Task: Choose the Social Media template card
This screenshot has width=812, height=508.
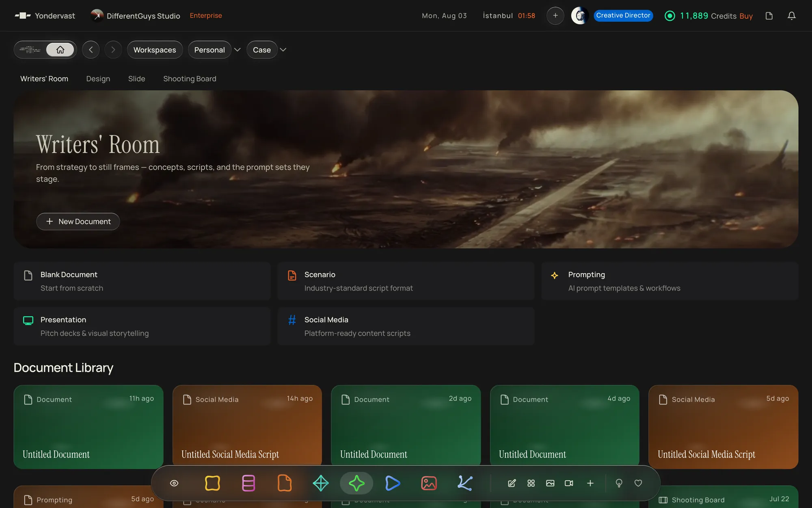Action: (406, 326)
